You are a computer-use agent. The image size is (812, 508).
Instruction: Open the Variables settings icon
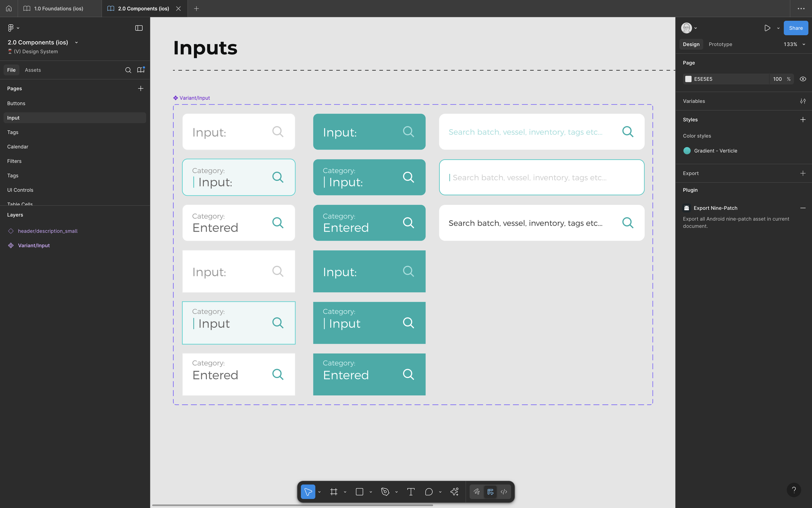pos(803,101)
